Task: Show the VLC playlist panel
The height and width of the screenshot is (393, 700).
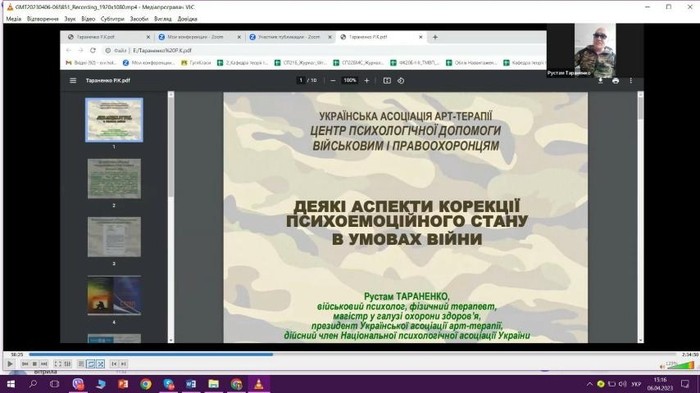Action: [81, 364]
